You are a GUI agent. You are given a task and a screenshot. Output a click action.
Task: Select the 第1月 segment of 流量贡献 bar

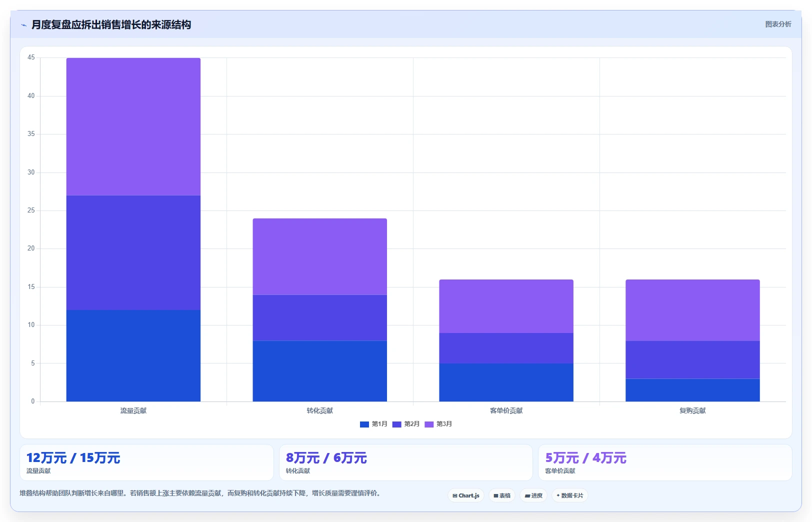[133, 355]
